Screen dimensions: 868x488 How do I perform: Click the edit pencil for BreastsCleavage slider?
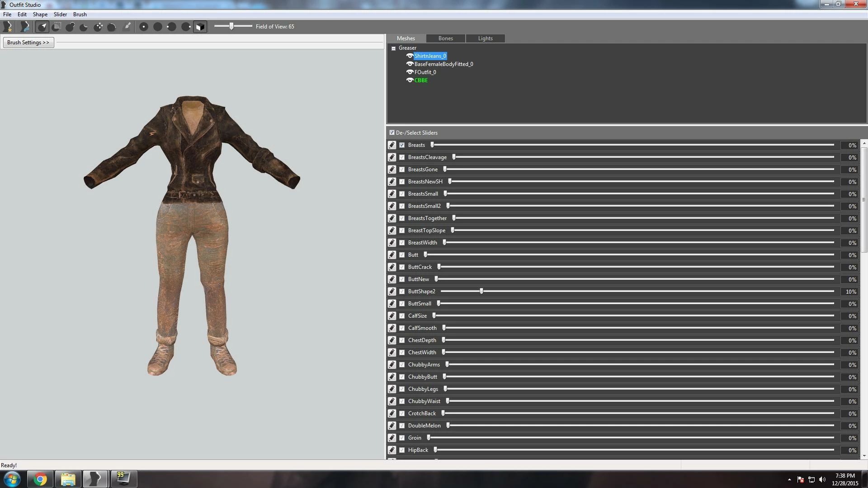pos(392,157)
